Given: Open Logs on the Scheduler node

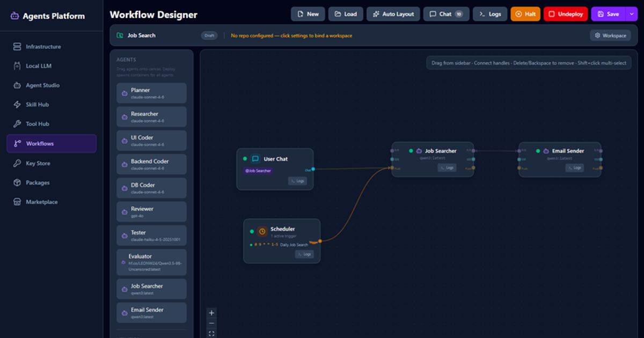Looking at the screenshot, I should 304,254.
